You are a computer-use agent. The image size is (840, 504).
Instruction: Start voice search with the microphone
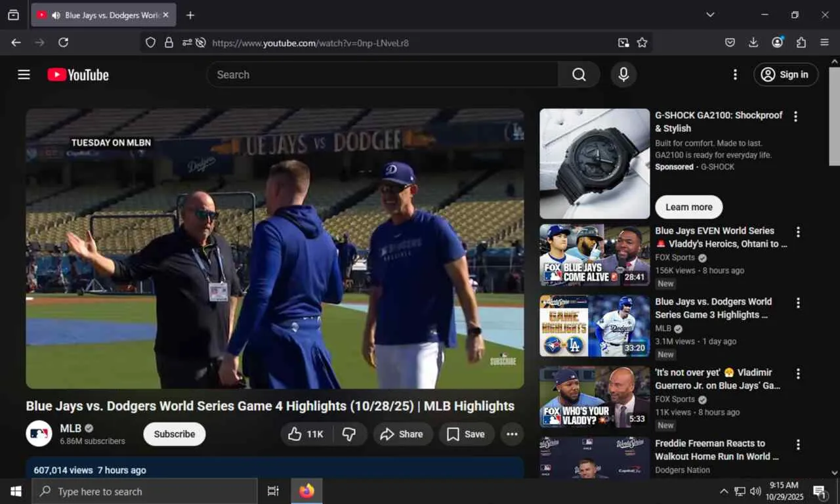pos(624,75)
